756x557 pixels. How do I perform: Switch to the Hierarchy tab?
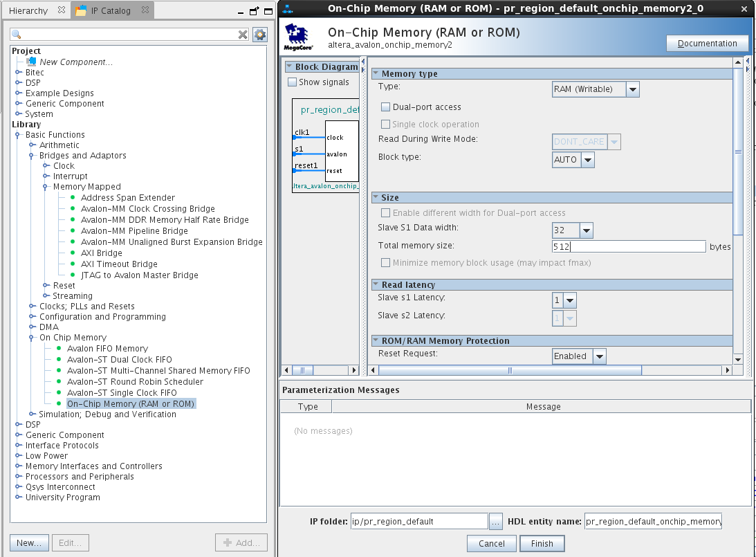[x=28, y=10]
